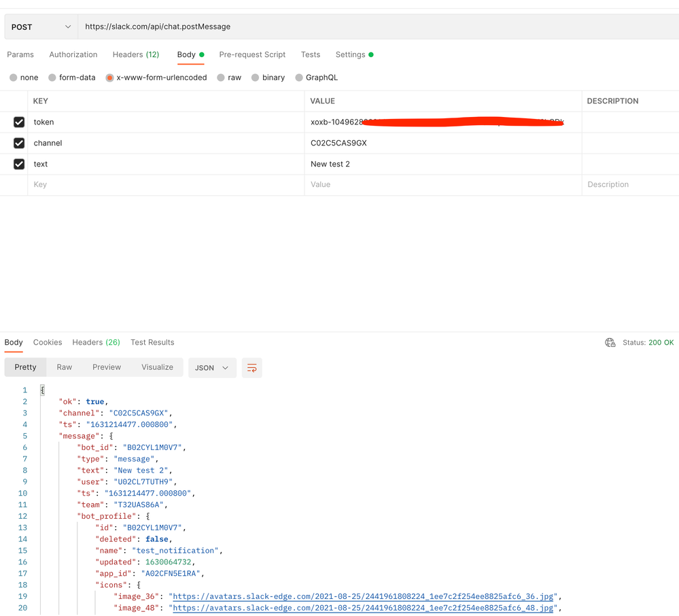Open the image_36 avatar URL link
Image resolution: width=679 pixels, height=616 pixels.
point(363,596)
